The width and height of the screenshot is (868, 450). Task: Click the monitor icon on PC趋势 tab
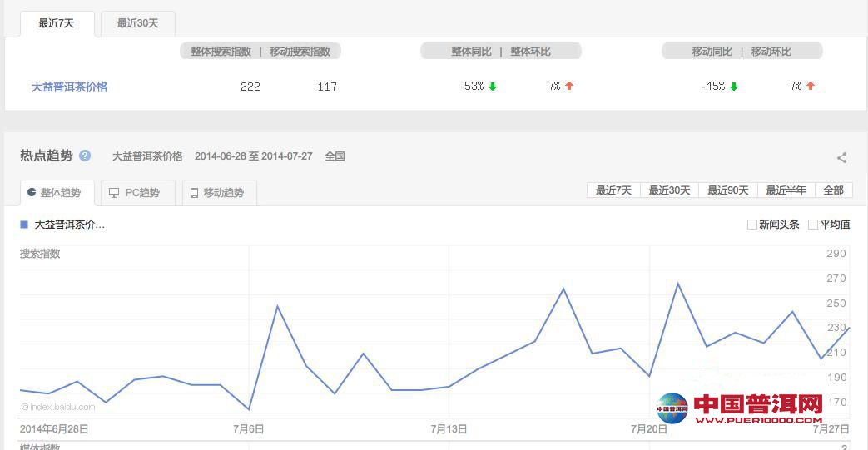coord(114,193)
